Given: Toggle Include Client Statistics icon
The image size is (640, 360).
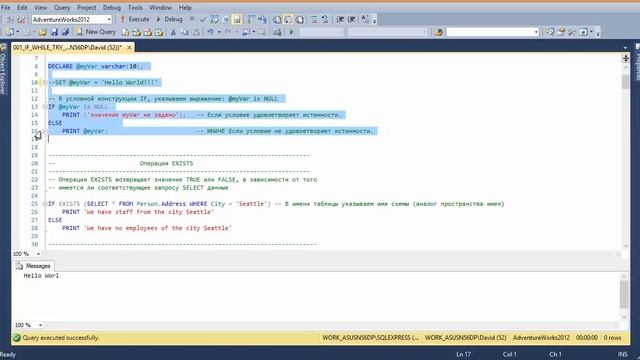Looking at the screenshot, I should click(x=262, y=19).
